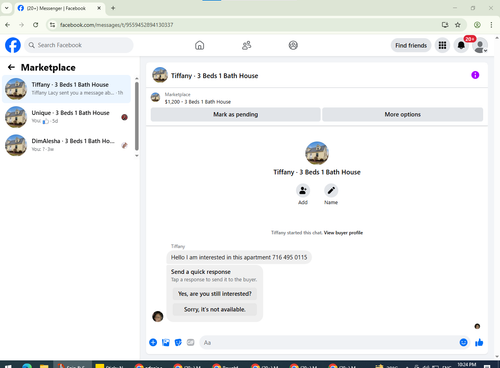500x368 pixels.
Task: Click the Name edit pencil icon
Action: (331, 190)
